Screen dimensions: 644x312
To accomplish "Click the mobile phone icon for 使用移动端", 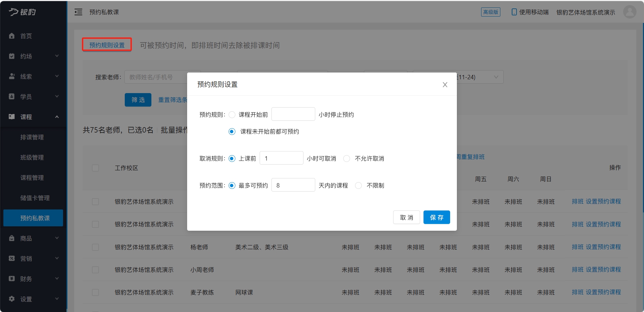I will 514,12.
